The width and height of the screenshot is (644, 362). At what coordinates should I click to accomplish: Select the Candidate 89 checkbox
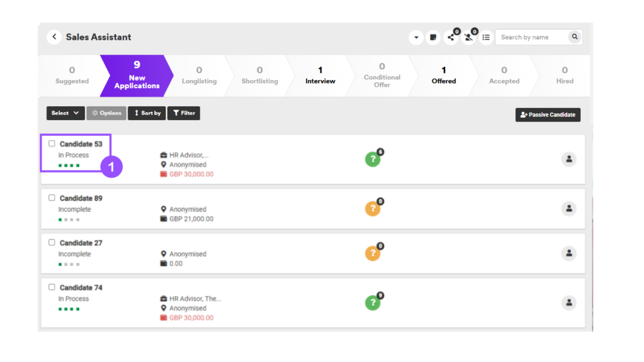click(52, 198)
